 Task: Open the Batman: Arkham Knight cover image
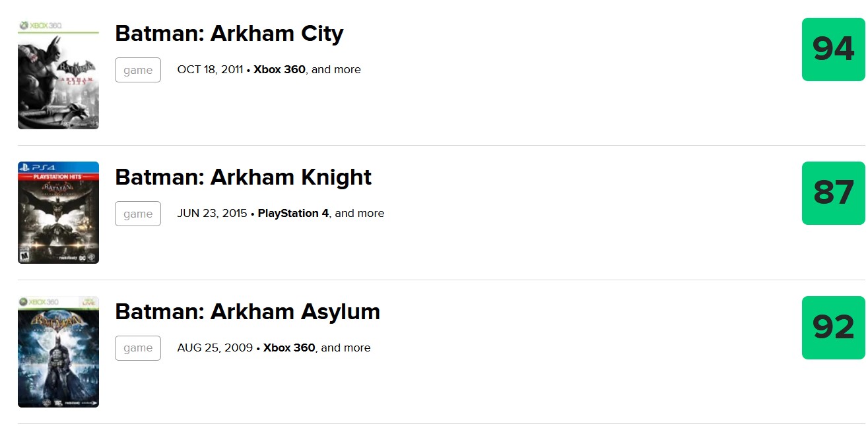pos(58,212)
